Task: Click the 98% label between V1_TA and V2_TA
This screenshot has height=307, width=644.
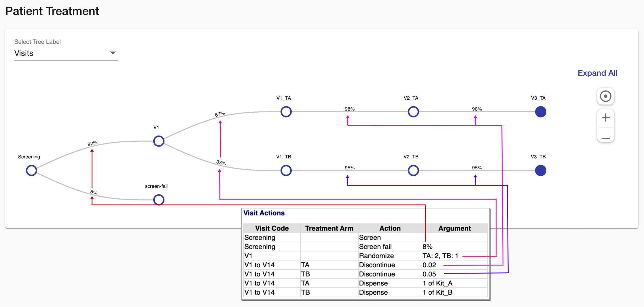Action: (350, 109)
